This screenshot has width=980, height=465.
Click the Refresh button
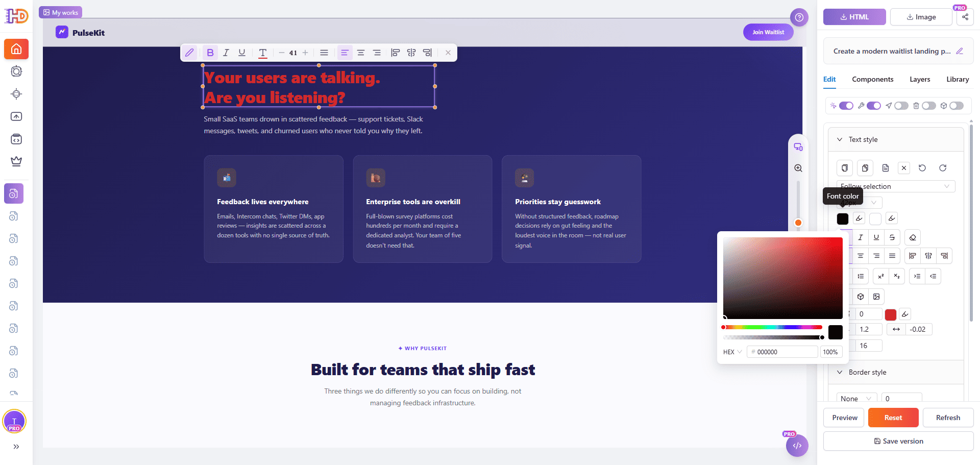tap(948, 418)
